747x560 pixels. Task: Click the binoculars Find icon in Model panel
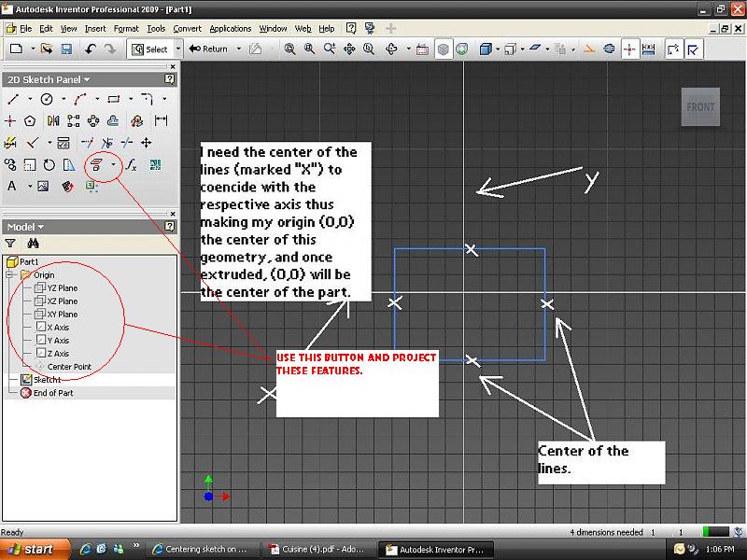pos(33,244)
